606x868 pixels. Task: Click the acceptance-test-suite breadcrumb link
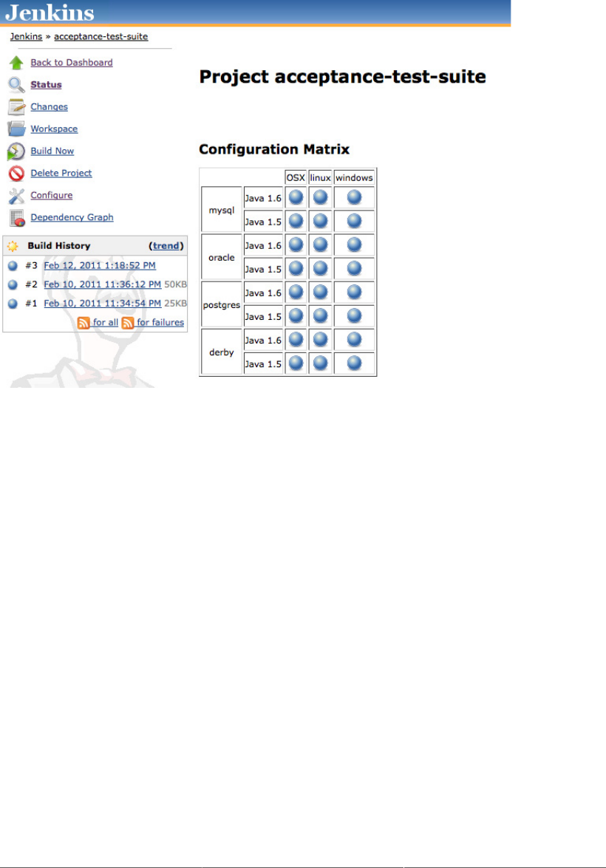[x=101, y=36]
